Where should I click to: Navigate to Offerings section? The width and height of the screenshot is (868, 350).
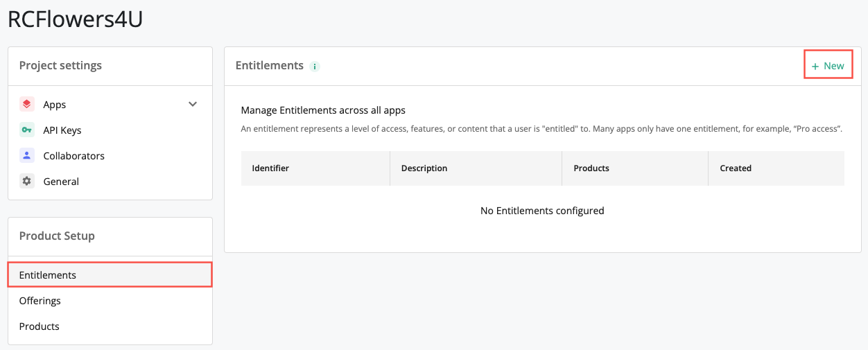pyautogui.click(x=40, y=301)
